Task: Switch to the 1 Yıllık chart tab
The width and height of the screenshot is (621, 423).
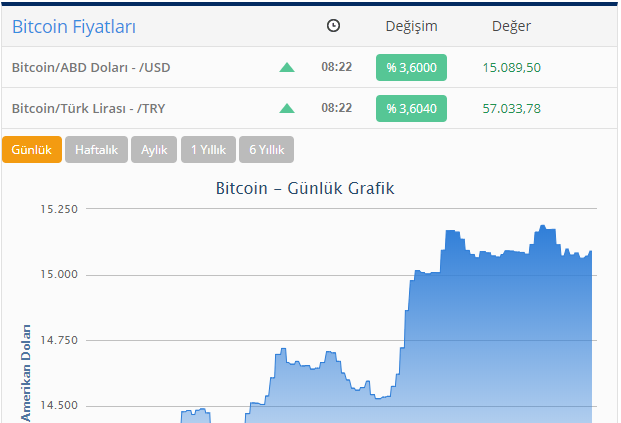Action: tap(208, 150)
